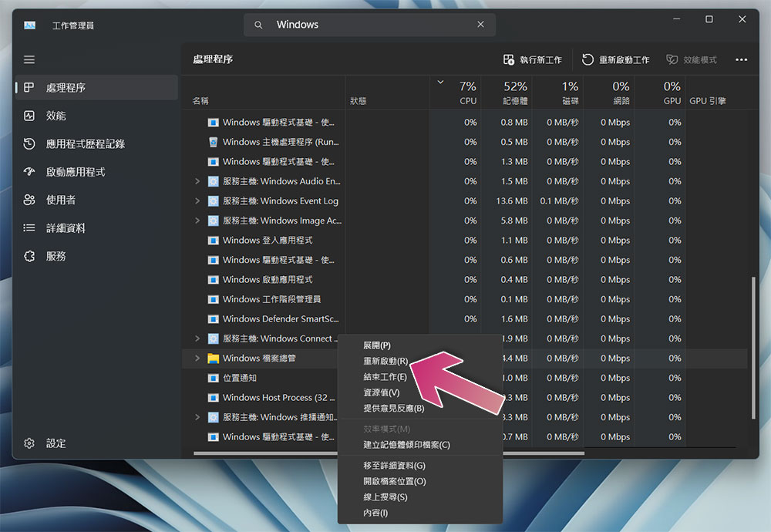The height and width of the screenshot is (532, 771).
Task: Open the three-dot more options menu
Action: pyautogui.click(x=741, y=59)
